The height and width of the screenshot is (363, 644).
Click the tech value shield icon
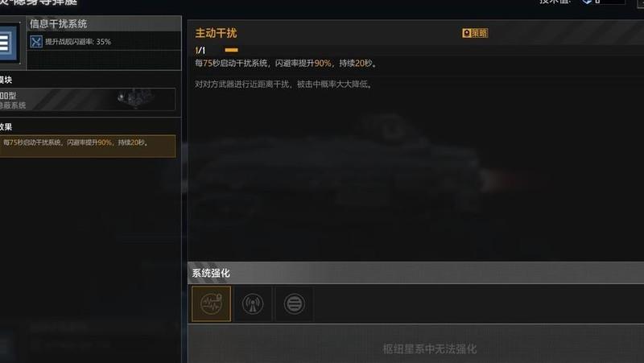coord(587,2)
